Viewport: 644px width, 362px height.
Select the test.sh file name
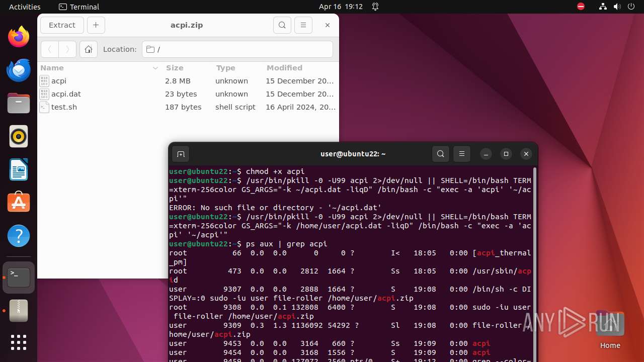[64, 107]
